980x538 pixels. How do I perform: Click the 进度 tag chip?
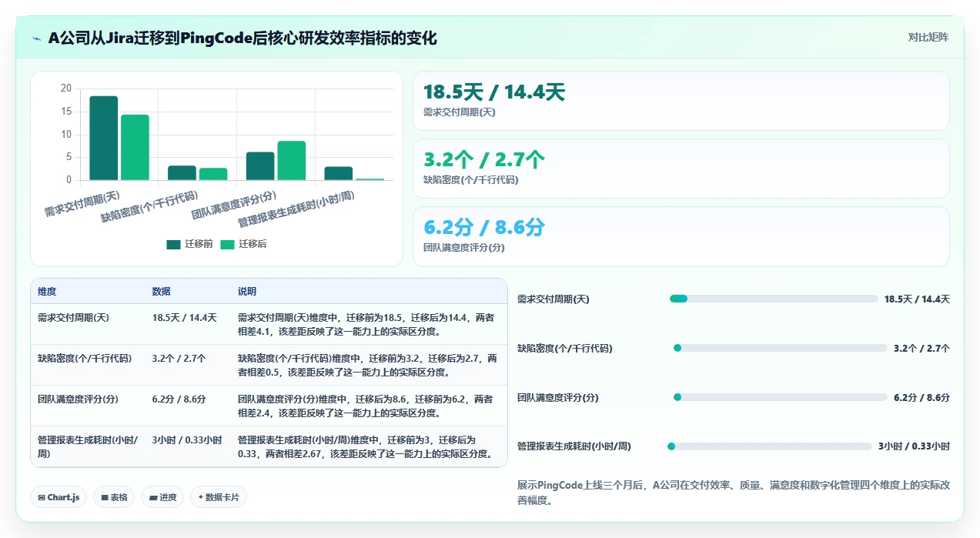pyautogui.click(x=163, y=497)
